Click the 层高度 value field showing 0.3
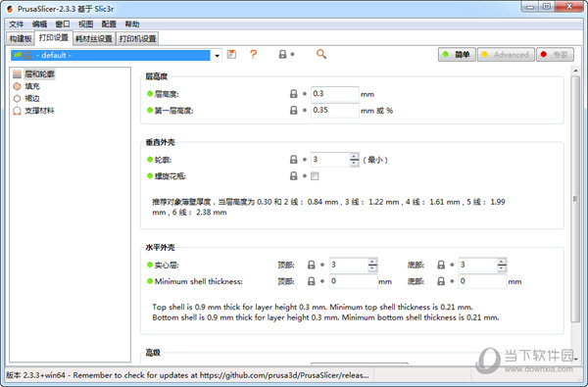 [x=334, y=94]
